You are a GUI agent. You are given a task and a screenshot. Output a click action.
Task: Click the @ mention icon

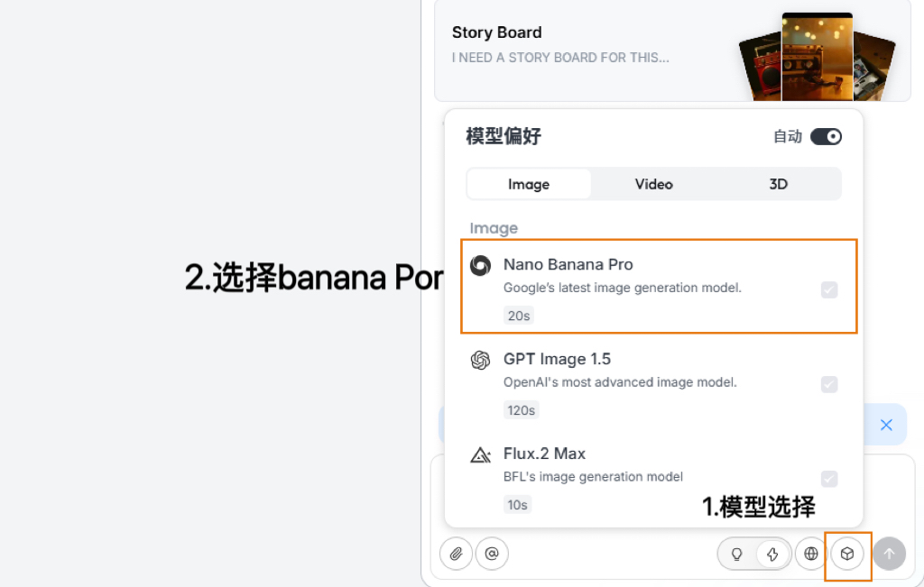(492, 554)
